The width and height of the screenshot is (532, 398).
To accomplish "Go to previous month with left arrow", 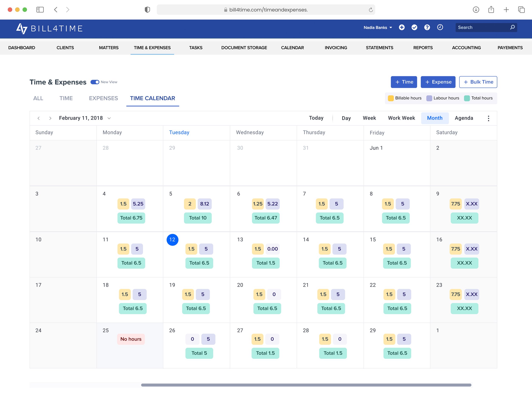I will pyautogui.click(x=39, y=118).
